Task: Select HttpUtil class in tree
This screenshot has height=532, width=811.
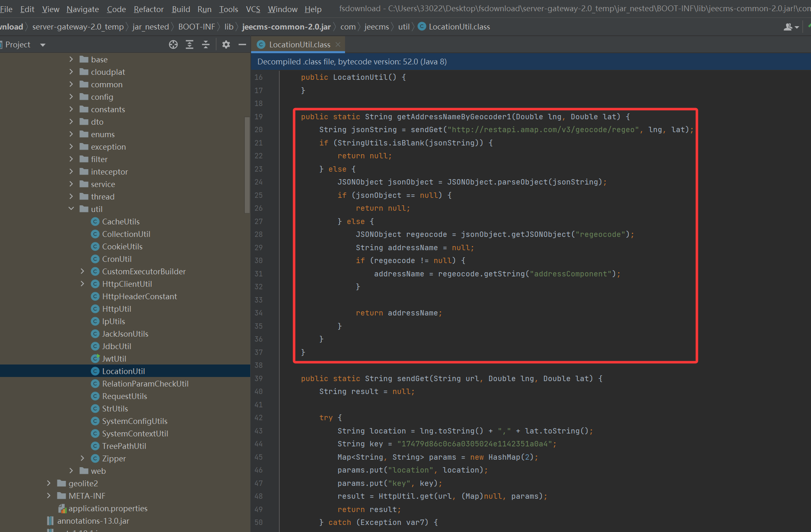Action: click(x=116, y=309)
